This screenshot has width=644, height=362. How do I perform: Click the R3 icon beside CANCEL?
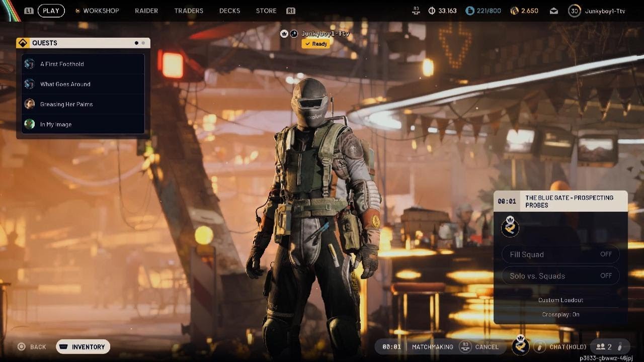click(x=465, y=346)
